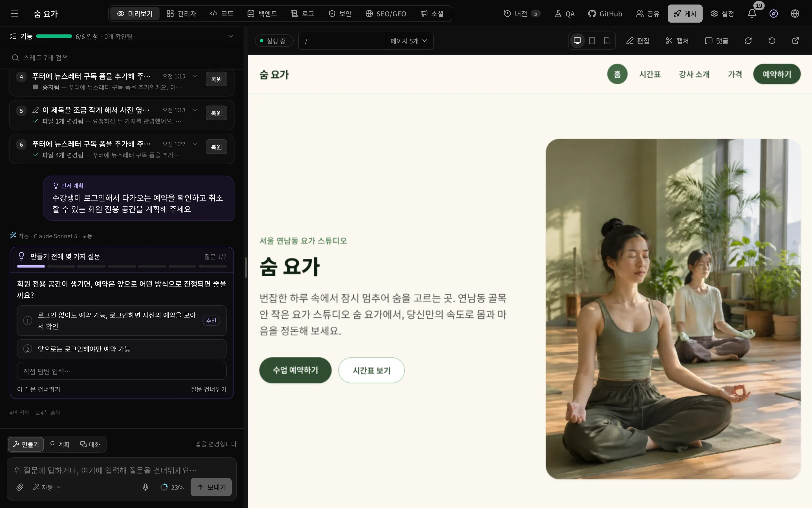
Task: Click the 기능 green progress bar
Action: pos(54,36)
